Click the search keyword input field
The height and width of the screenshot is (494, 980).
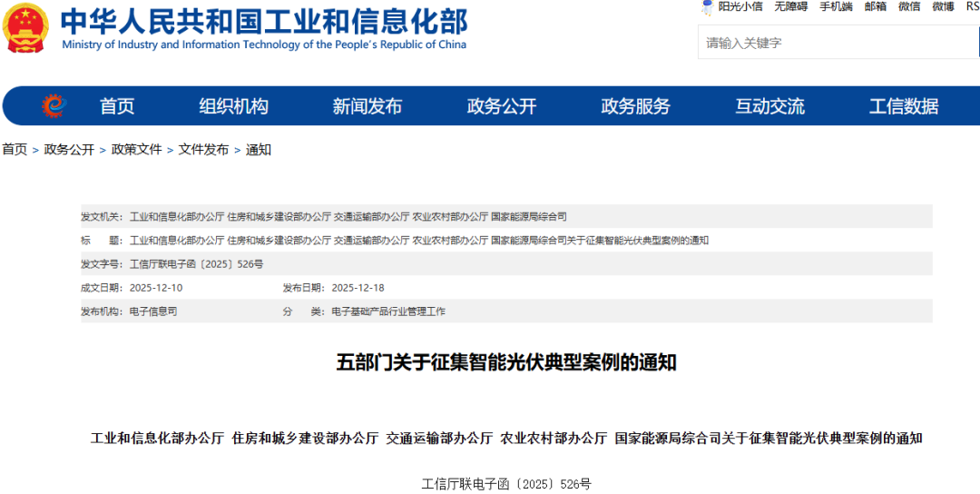[x=835, y=43]
